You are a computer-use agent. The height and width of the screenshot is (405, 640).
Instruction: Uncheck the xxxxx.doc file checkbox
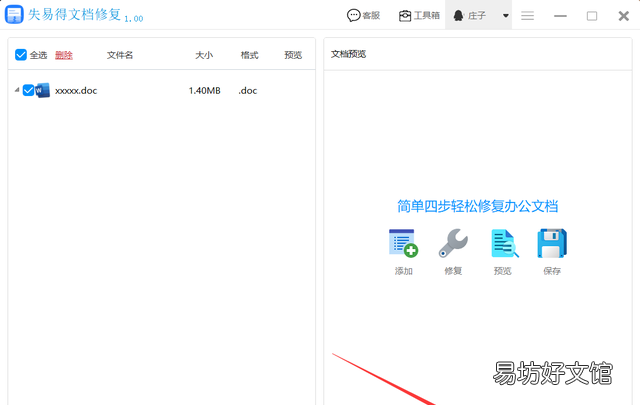pos(28,90)
